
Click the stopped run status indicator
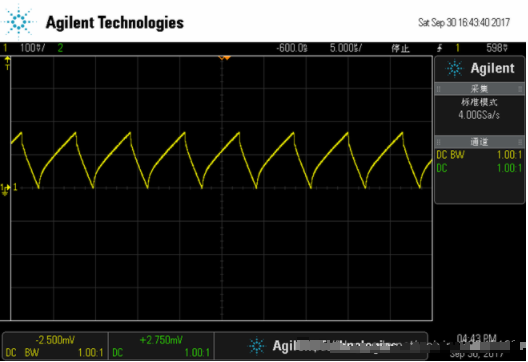400,48
